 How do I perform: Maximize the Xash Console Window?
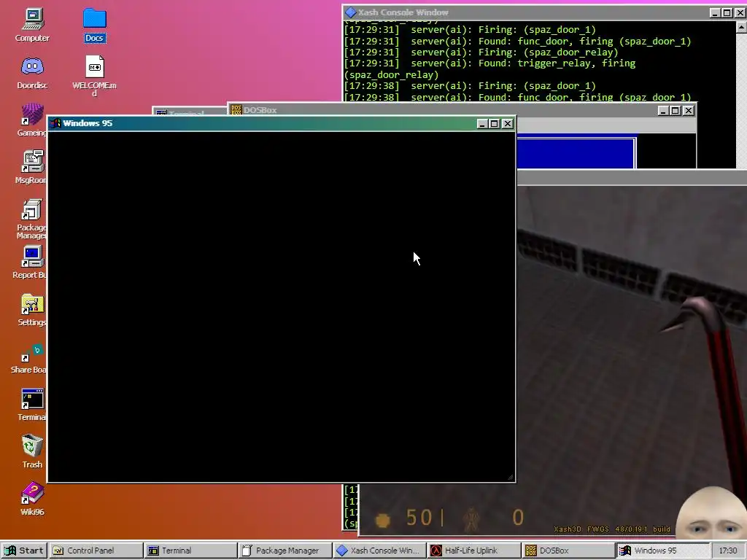tap(727, 13)
